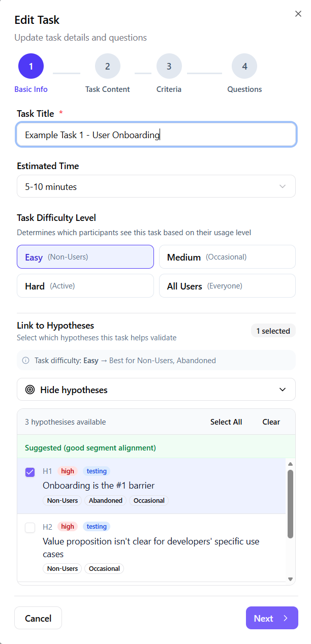
Task: Select Hard (Active) difficulty level
Action: [x=85, y=286]
